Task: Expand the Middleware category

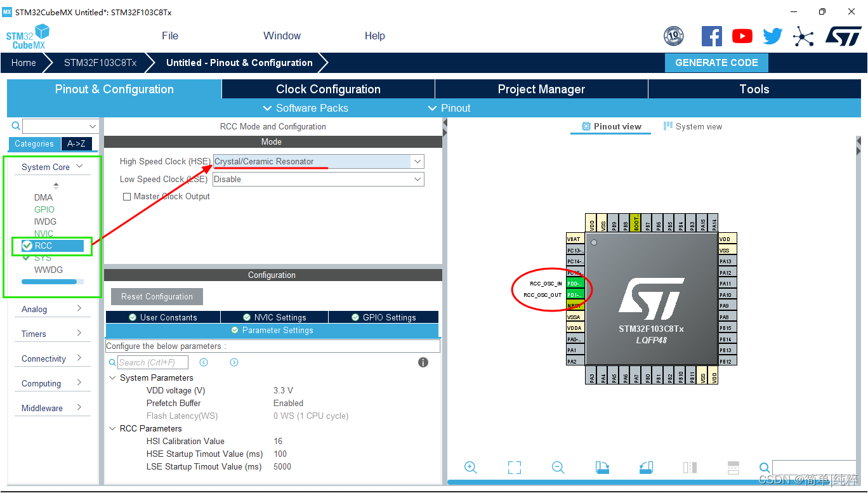Action: pos(79,407)
